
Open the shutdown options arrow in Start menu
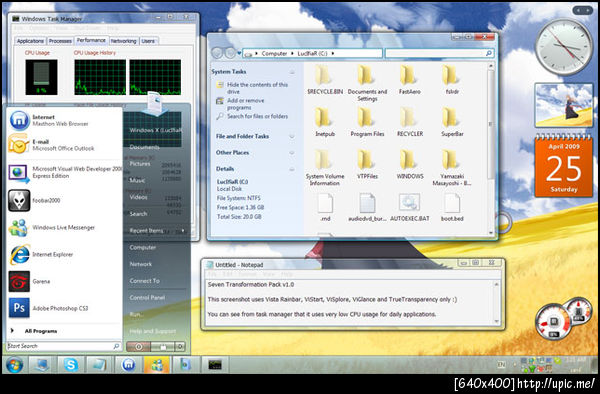pos(180,347)
